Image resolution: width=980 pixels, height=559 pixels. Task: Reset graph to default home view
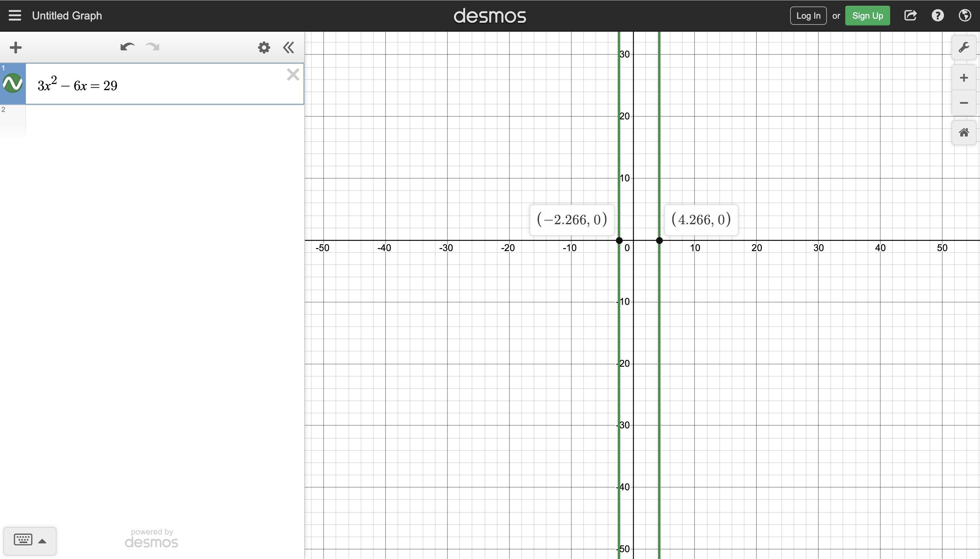coord(963,133)
